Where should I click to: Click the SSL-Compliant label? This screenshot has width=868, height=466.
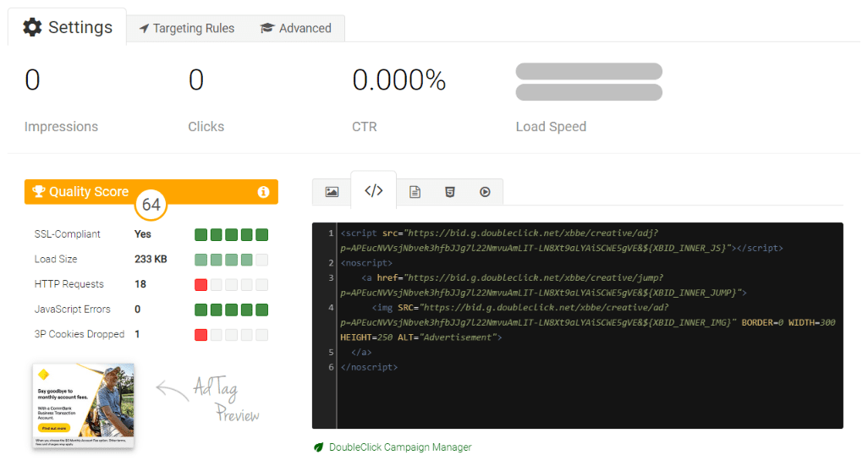pyautogui.click(x=67, y=234)
